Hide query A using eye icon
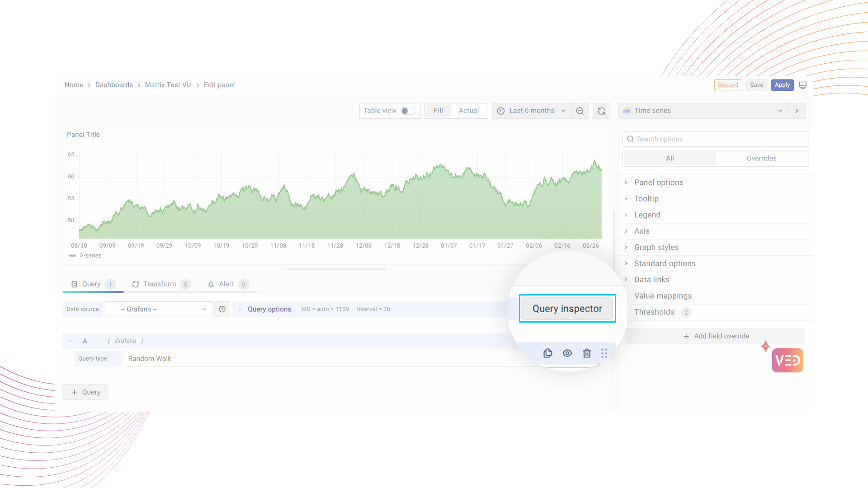Image resolution: width=868 pixels, height=488 pixels. (567, 353)
